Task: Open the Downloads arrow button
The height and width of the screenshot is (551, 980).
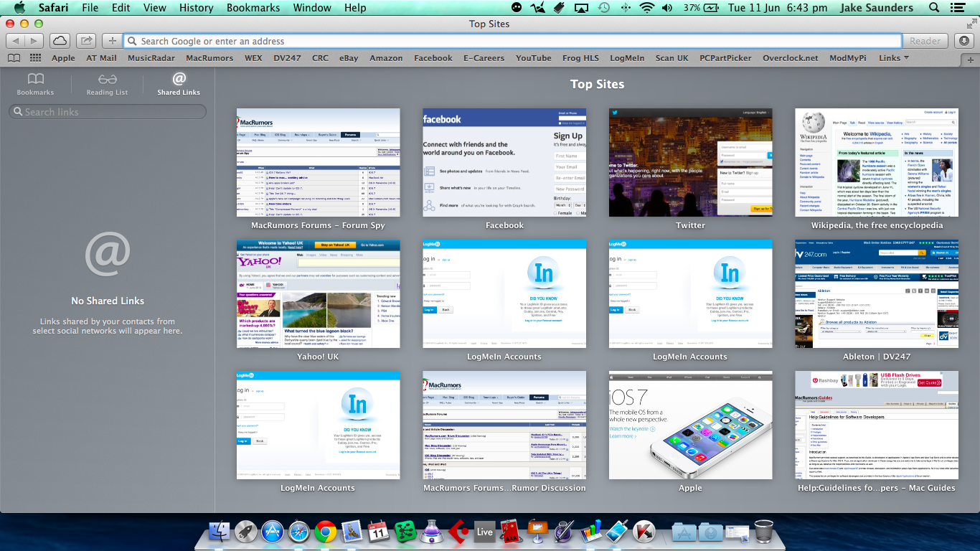Action: coord(965,41)
